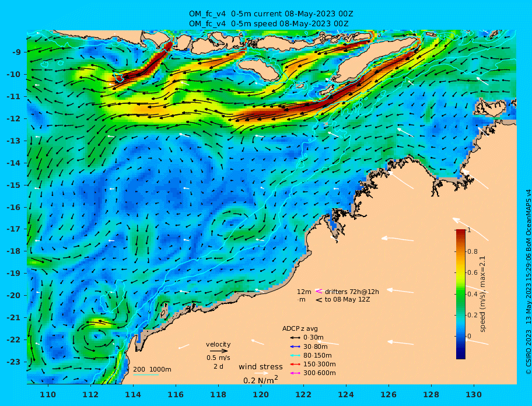Click the '150-300m' legend label

(x=319, y=364)
